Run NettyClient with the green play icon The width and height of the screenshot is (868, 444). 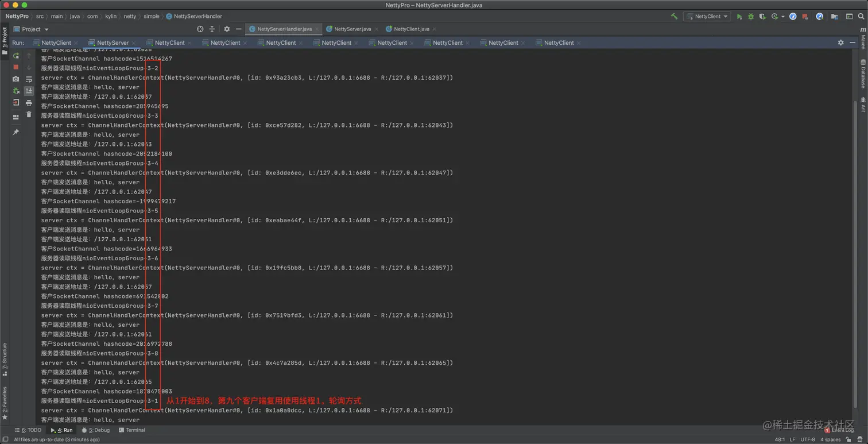739,17
